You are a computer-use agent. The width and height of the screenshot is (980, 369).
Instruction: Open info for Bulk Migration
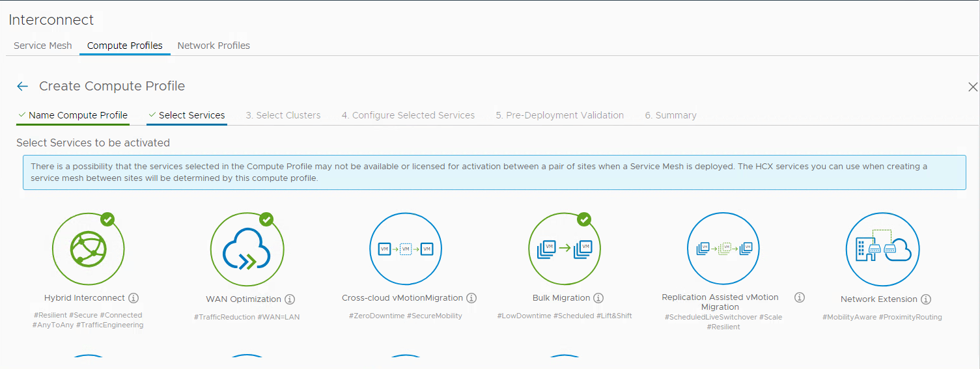click(598, 298)
